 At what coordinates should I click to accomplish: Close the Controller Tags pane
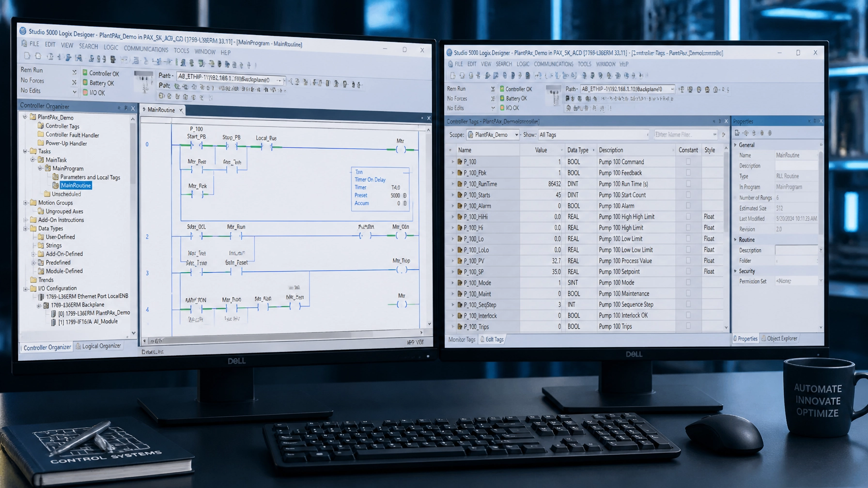pos(726,121)
